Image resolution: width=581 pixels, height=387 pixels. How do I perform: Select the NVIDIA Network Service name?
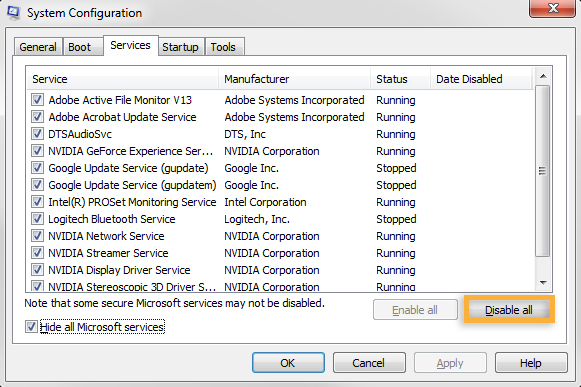tap(106, 236)
